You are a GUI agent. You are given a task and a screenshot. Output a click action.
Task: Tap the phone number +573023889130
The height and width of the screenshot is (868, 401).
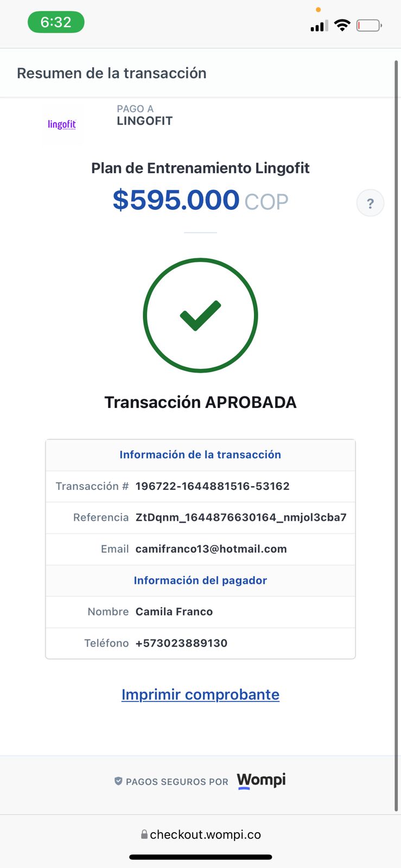click(181, 643)
